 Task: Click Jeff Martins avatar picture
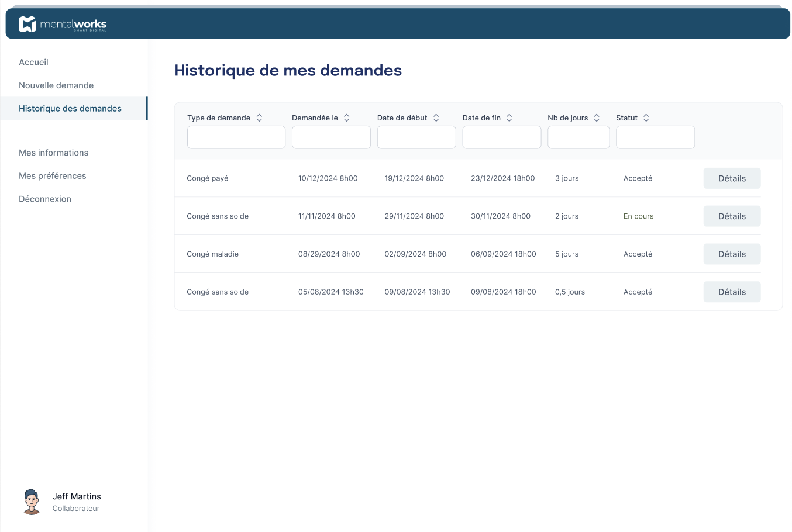[32, 502]
